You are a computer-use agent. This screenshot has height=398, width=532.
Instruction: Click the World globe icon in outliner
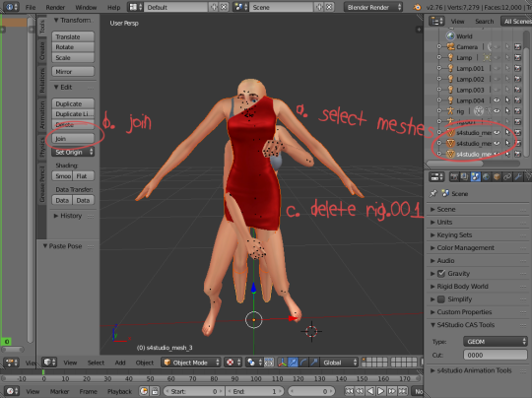450,36
